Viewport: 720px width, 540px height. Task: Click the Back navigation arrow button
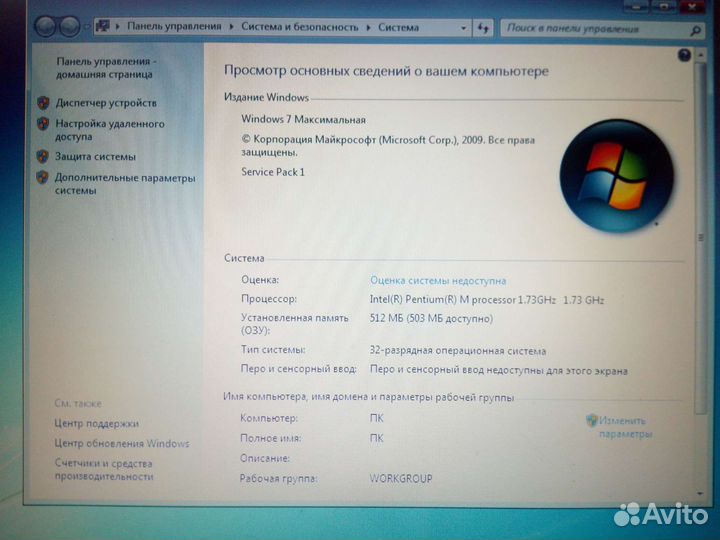tap(45, 27)
